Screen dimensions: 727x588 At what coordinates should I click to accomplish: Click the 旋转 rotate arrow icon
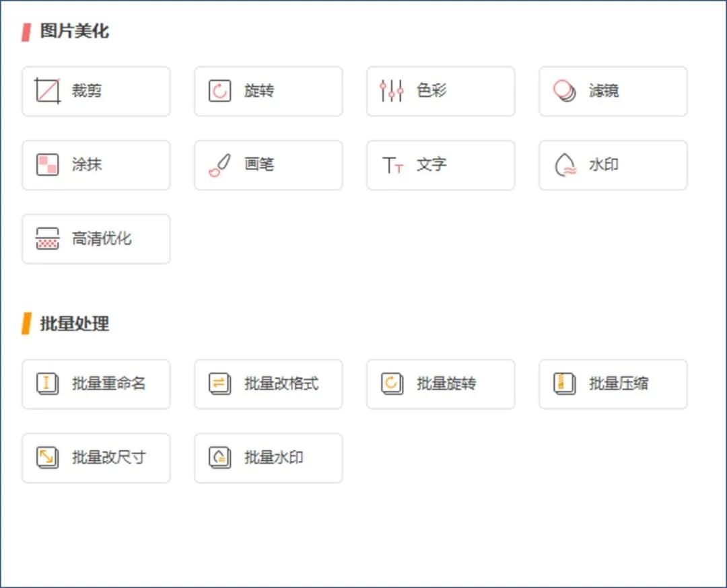[x=219, y=91]
